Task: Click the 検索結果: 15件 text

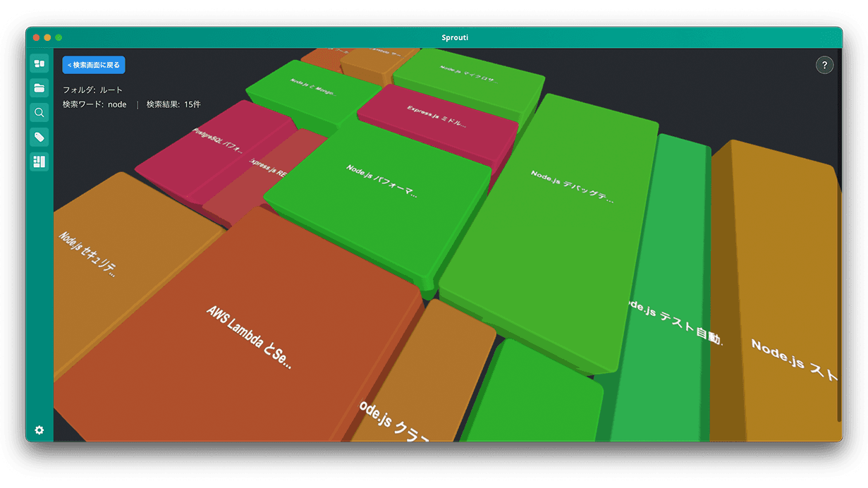Action: pyautogui.click(x=173, y=104)
